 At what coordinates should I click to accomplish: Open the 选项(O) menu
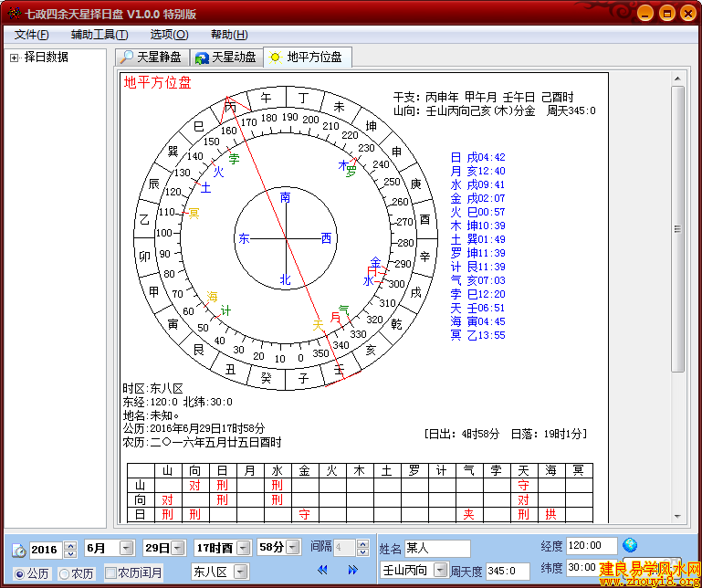coord(169,35)
